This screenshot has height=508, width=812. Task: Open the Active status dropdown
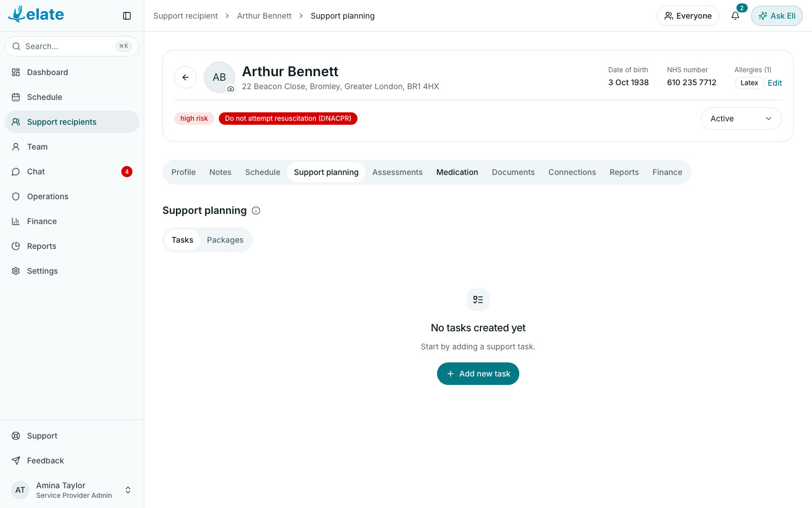pos(741,119)
